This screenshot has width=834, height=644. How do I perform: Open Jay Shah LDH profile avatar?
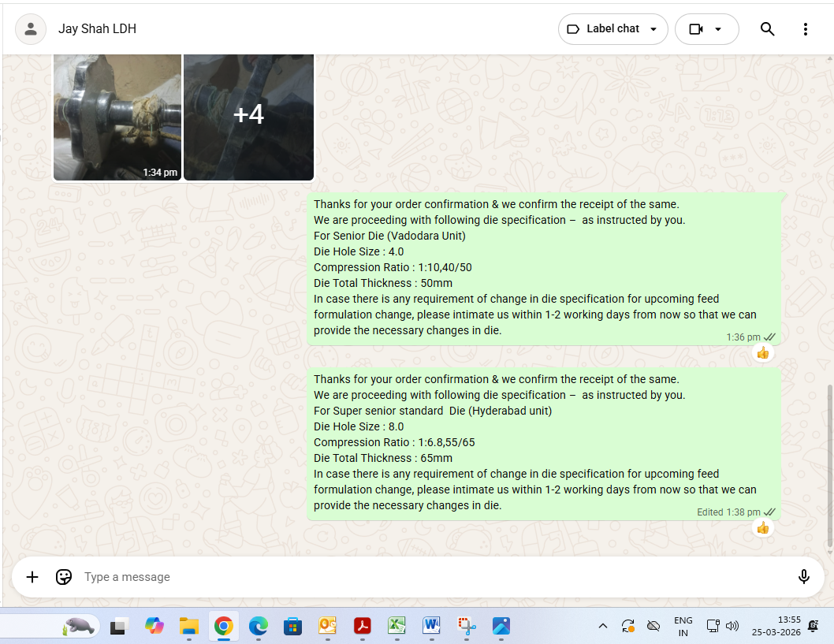tap(31, 29)
